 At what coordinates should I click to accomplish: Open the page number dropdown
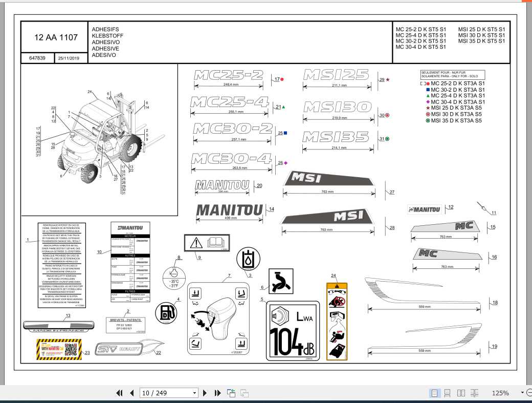[194, 393]
